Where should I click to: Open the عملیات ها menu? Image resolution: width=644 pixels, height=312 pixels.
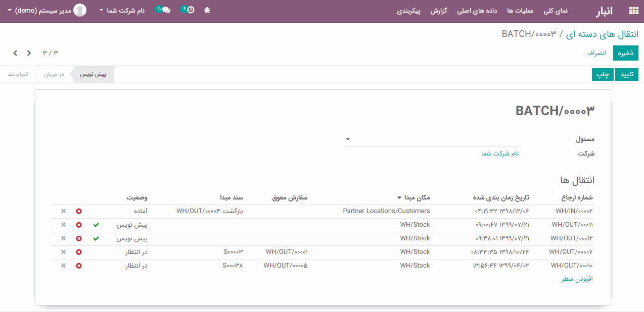520,11
